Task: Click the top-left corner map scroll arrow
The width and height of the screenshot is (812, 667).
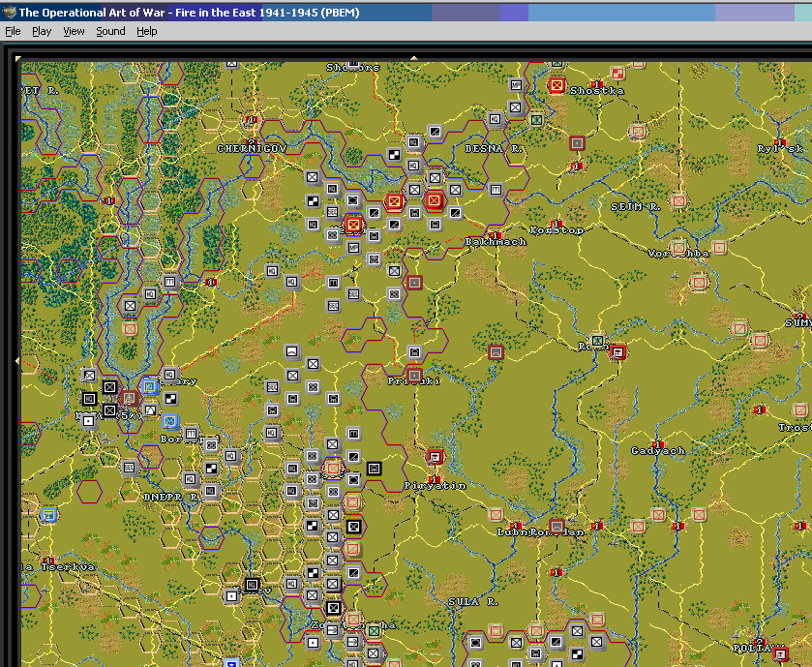Action: pyautogui.click(x=18, y=58)
